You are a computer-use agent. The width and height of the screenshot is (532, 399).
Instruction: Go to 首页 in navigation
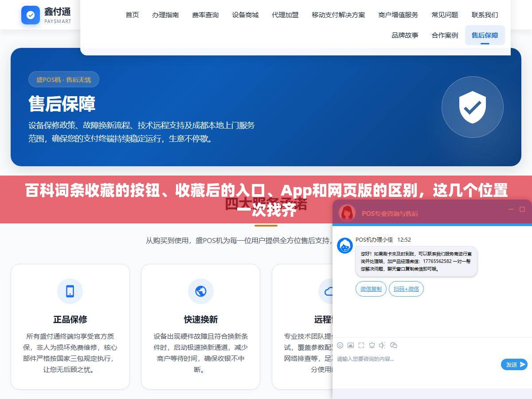coord(132,15)
